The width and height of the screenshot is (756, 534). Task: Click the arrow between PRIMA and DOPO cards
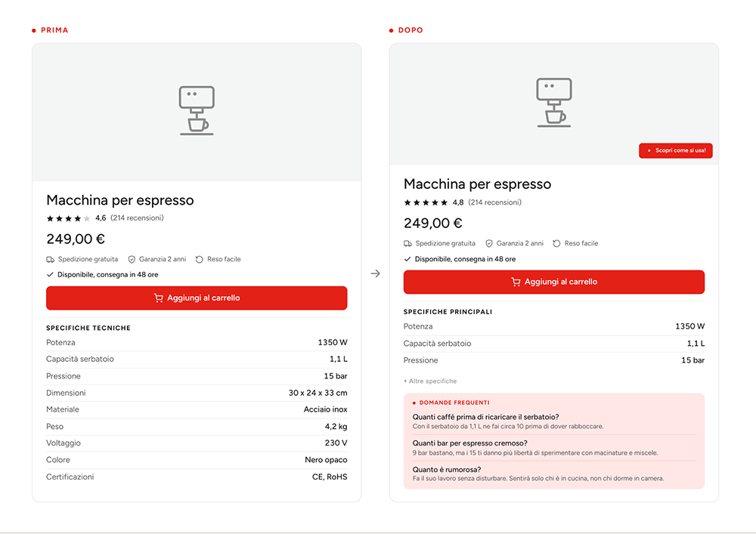[x=376, y=273]
